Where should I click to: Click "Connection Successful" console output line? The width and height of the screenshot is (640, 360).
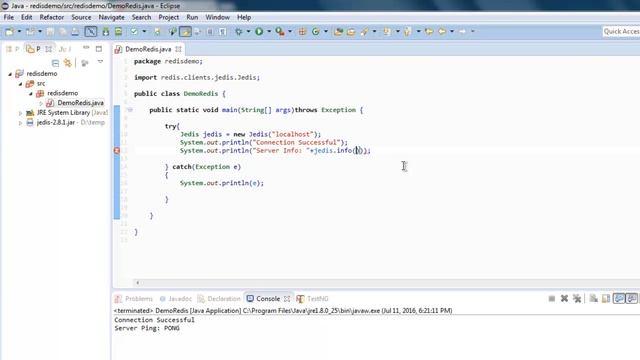(x=154, y=320)
